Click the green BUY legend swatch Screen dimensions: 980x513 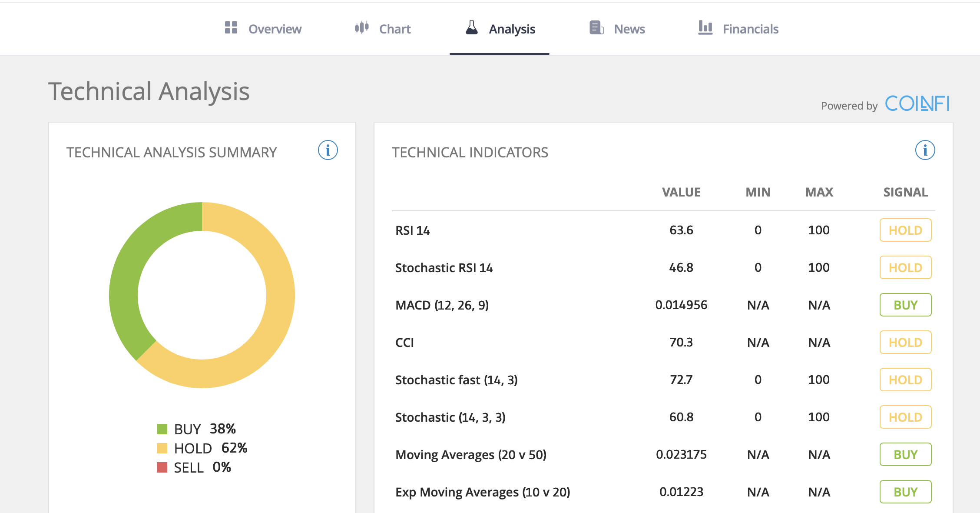coord(162,429)
